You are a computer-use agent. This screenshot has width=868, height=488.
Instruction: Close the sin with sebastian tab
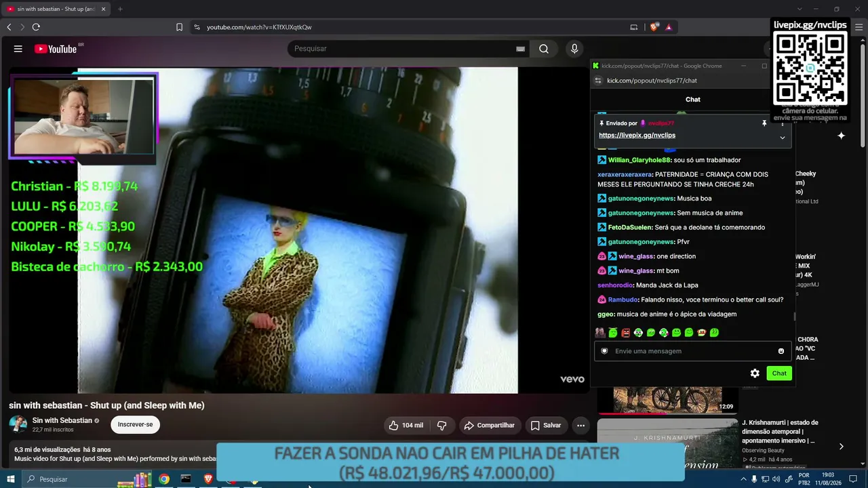[x=103, y=9]
